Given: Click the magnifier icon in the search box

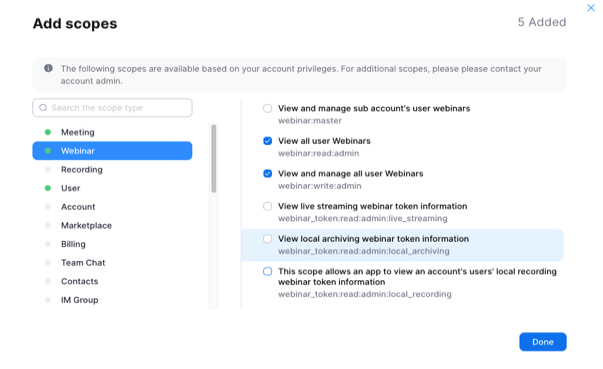Looking at the screenshot, I should (x=43, y=108).
